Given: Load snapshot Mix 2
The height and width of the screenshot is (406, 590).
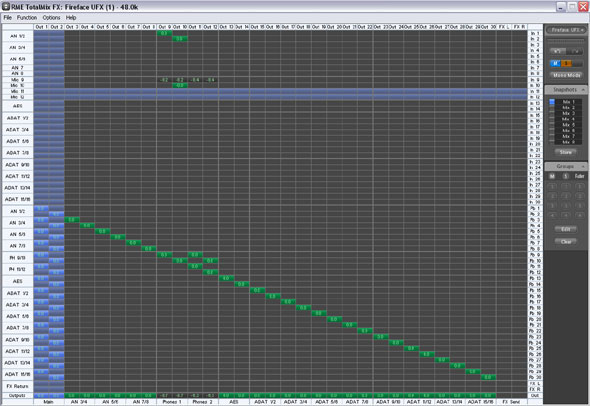Looking at the screenshot, I should 568,108.
